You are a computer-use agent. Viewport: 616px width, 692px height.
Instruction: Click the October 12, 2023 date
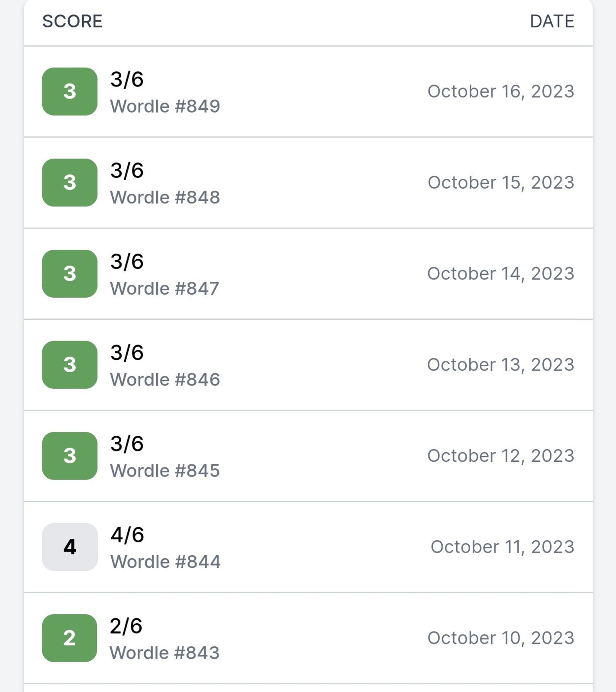click(x=501, y=456)
